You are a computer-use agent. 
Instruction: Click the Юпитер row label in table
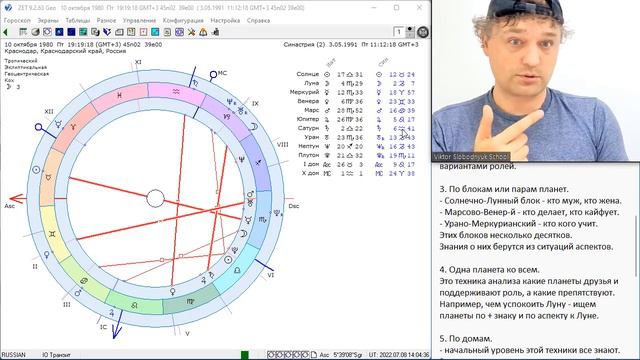coord(308,119)
